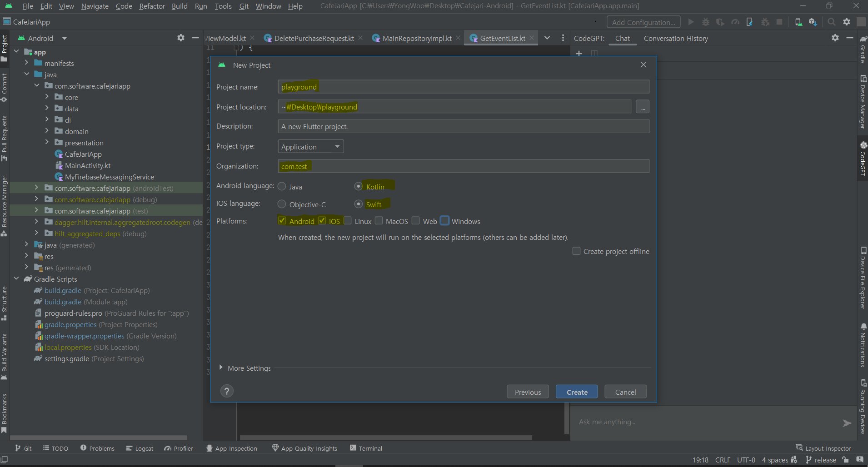Enable the Windows platform checkbox

(x=444, y=221)
